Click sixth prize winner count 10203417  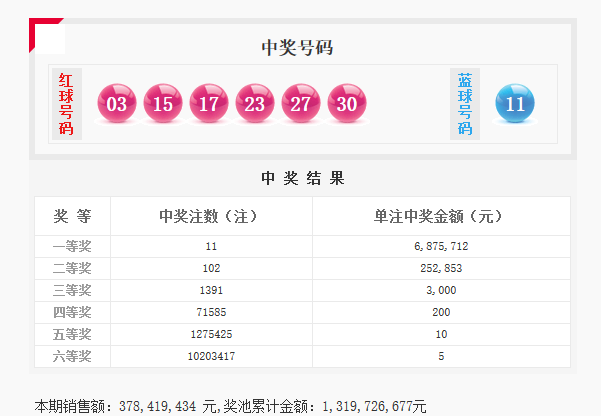coord(211,356)
